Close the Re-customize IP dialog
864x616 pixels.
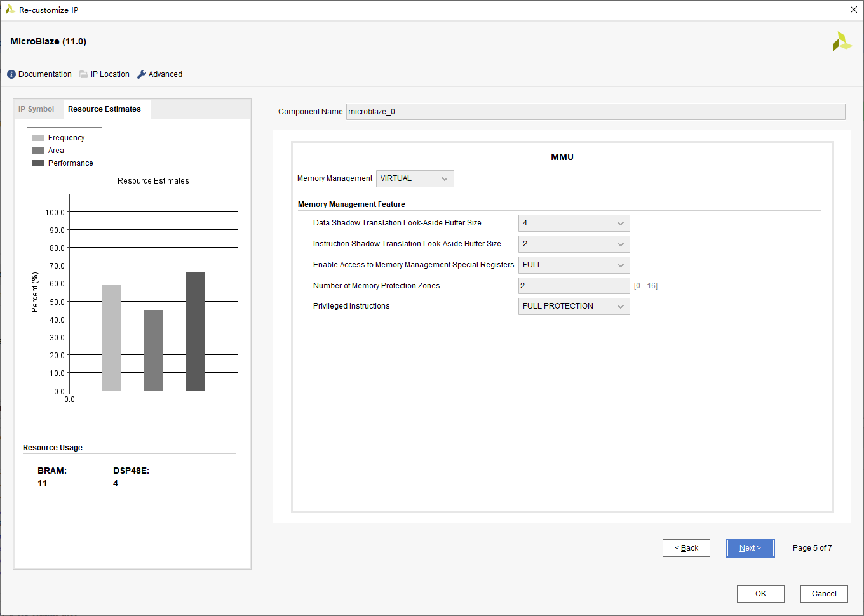coord(854,10)
